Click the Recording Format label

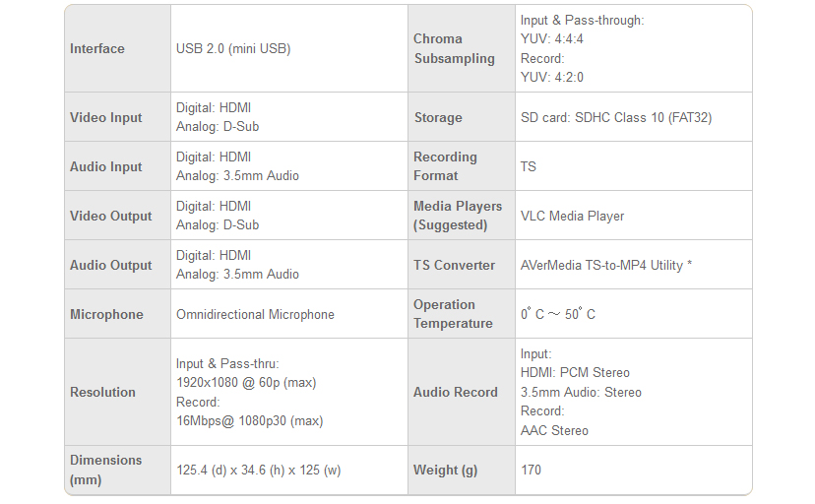point(445,165)
